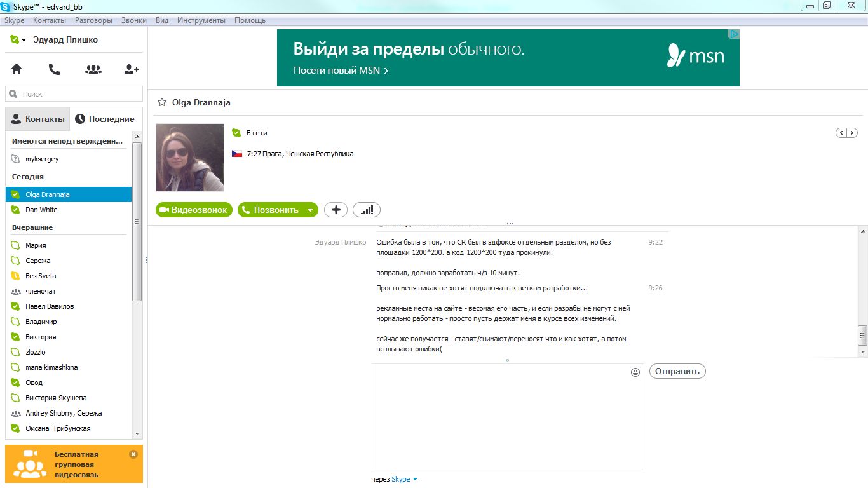868x488 pixels.
Task: Switch to the Последние tab
Action: [x=105, y=119]
